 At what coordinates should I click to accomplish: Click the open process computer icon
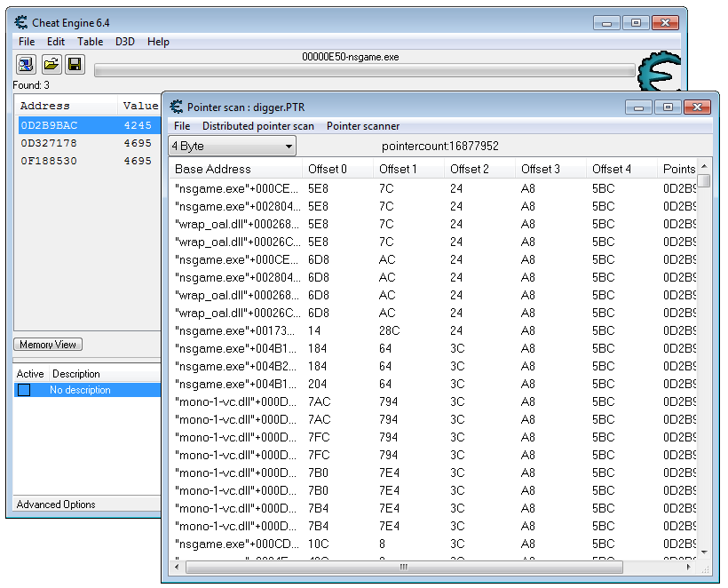(x=26, y=64)
